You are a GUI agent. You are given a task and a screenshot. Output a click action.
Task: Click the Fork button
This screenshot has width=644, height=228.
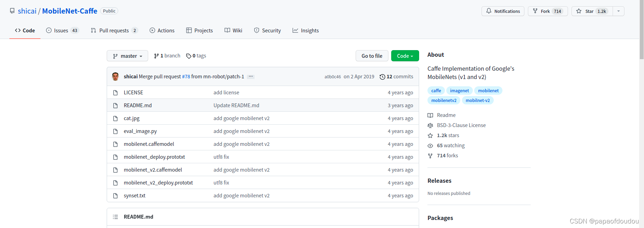click(548, 11)
